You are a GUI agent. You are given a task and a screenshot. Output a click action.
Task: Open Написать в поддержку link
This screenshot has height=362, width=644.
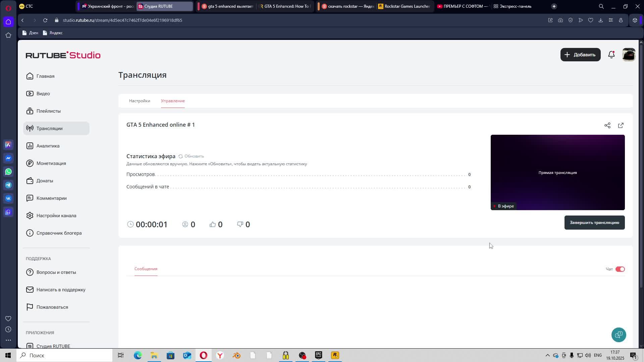click(x=61, y=290)
